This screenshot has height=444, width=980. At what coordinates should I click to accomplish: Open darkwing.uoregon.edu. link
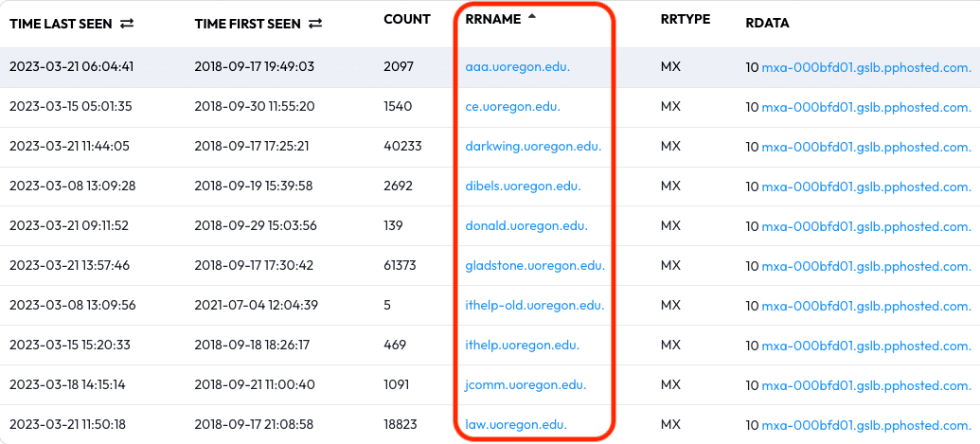[533, 146]
